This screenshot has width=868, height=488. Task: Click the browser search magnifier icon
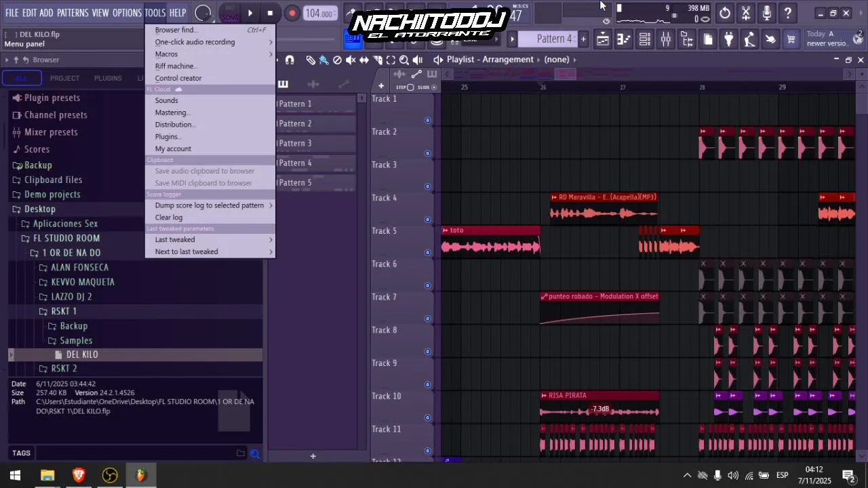(255, 453)
